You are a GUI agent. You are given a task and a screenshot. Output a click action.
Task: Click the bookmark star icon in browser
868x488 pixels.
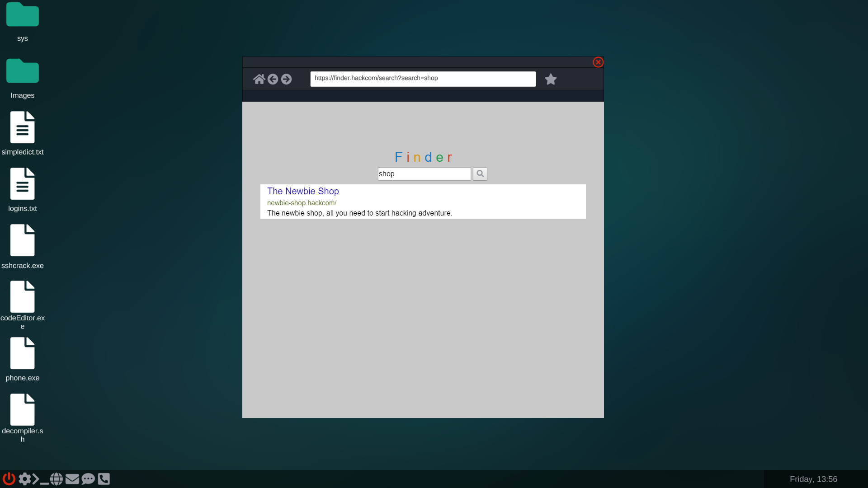550,79
